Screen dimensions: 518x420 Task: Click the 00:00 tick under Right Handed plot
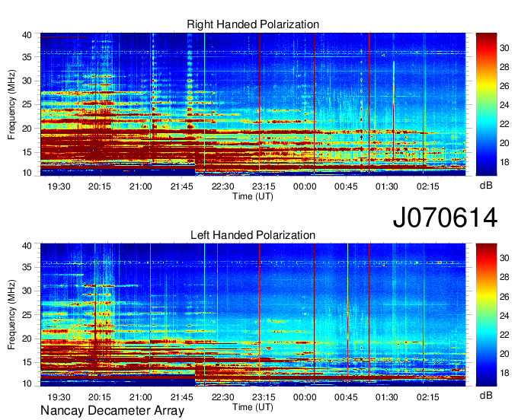click(x=305, y=186)
